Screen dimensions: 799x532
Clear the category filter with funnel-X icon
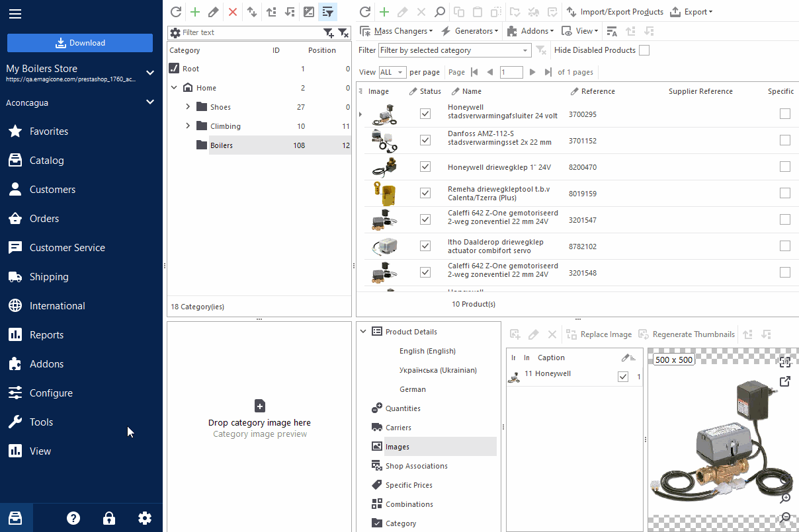(x=343, y=32)
